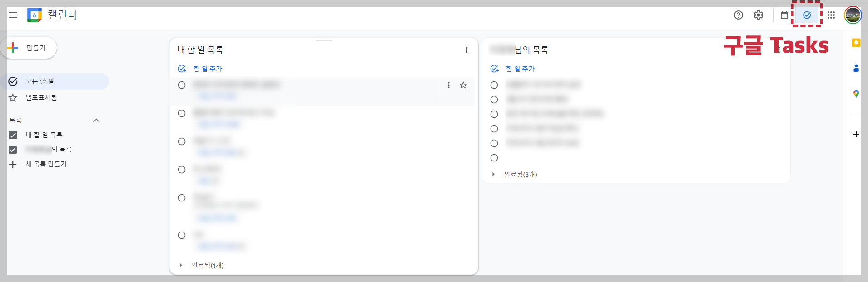Open 내 할 일 목록 options menu

tap(466, 50)
